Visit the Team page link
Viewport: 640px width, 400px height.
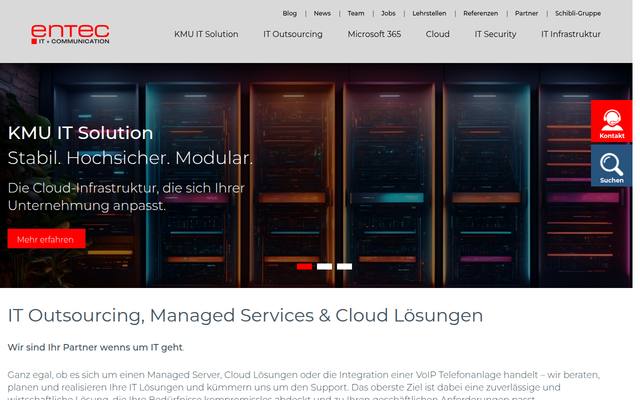click(356, 13)
